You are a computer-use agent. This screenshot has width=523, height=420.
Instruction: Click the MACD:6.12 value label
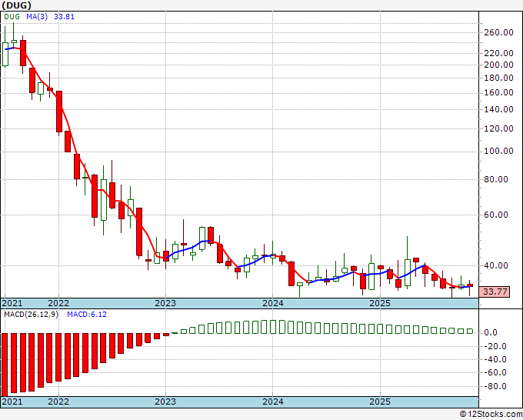(x=87, y=315)
